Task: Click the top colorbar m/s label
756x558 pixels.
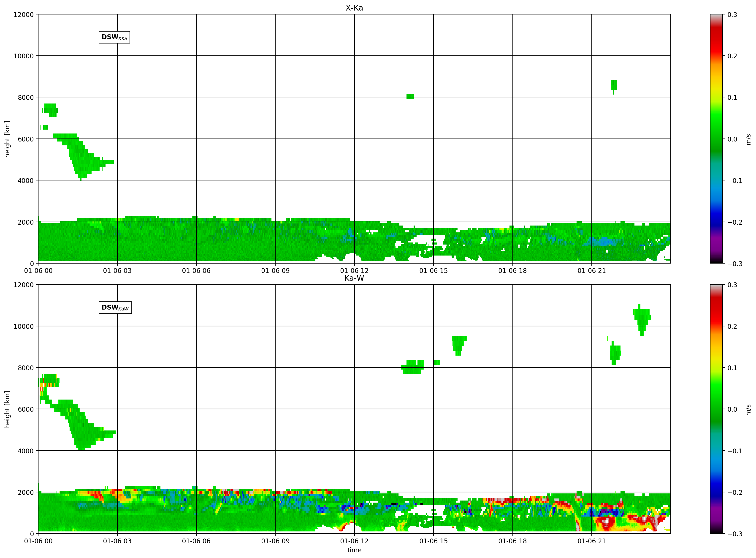Action: [x=749, y=139]
